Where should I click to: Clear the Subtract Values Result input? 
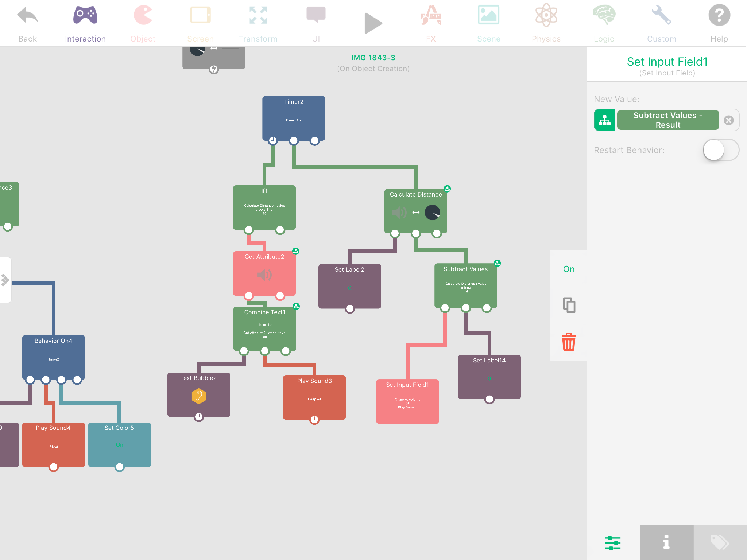coord(728,120)
